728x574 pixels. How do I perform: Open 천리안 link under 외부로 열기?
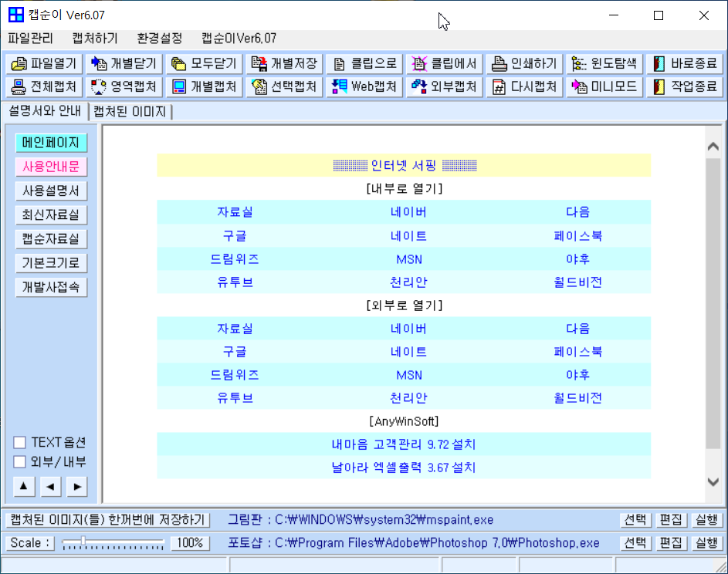pos(408,398)
